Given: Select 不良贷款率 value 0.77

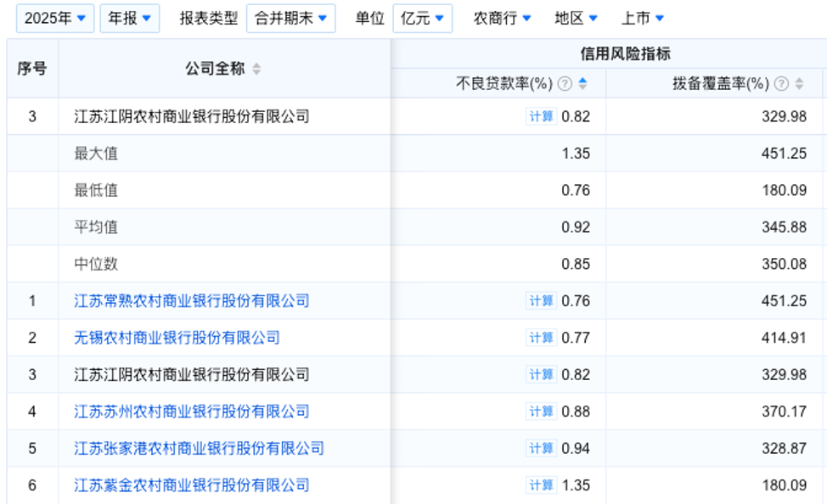Looking at the screenshot, I should 576,338.
